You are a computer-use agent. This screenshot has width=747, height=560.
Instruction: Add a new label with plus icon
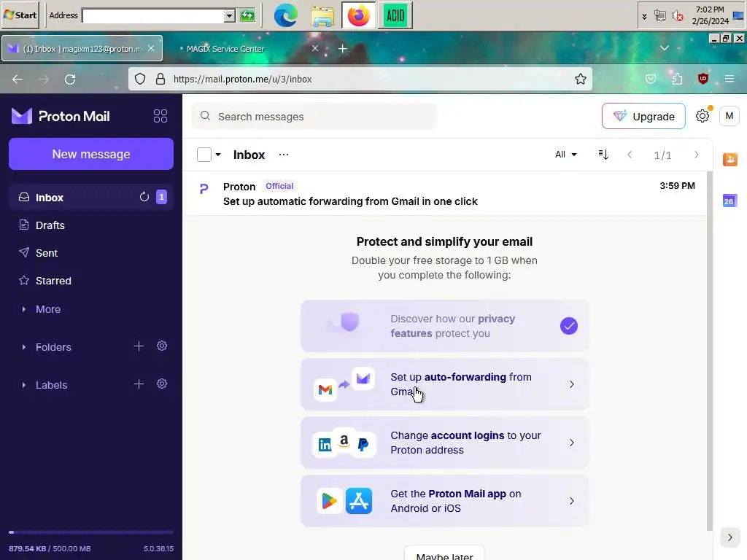click(139, 384)
